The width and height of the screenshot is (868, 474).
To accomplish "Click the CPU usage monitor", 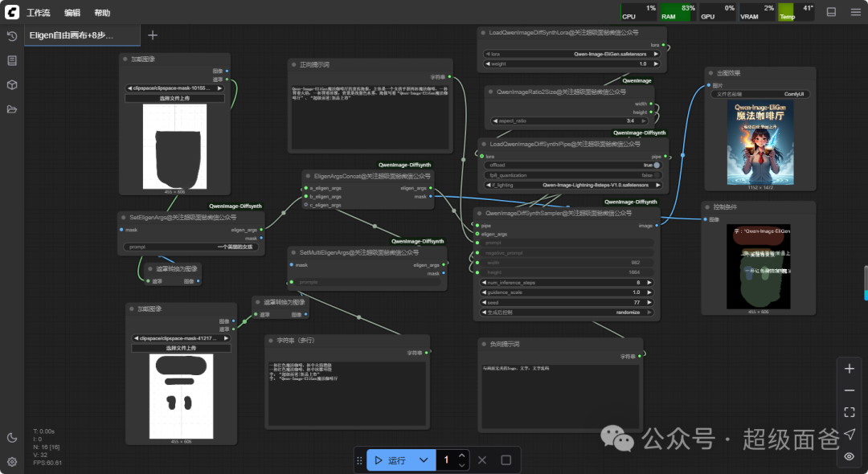I will 639,12.
